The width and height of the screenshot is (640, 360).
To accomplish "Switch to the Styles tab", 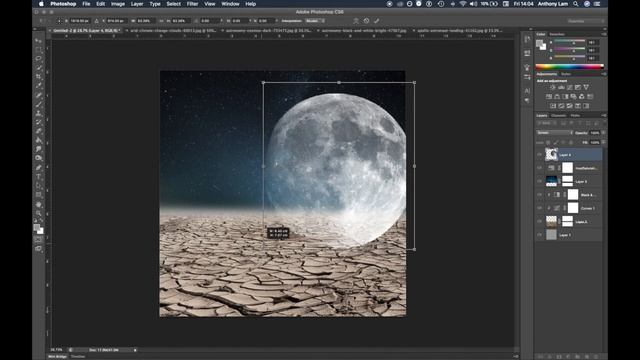I will pos(566,74).
